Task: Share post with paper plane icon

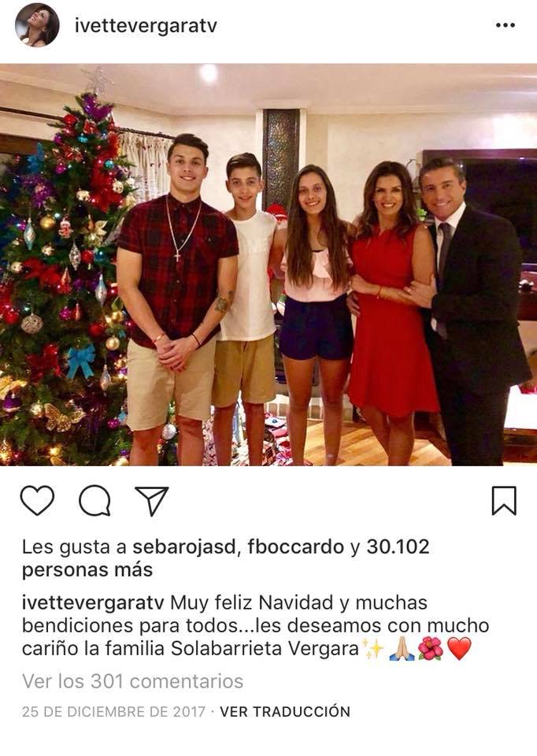Action: click(x=152, y=501)
